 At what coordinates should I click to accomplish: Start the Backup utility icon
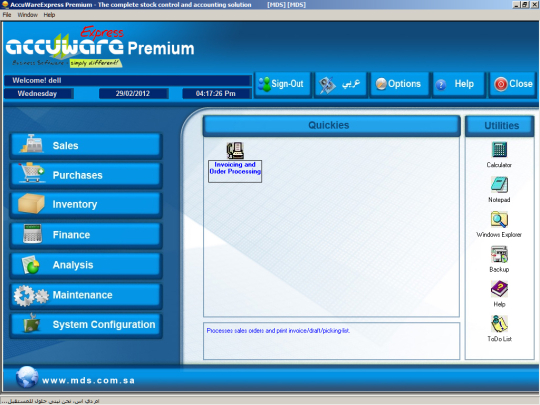coord(499,255)
